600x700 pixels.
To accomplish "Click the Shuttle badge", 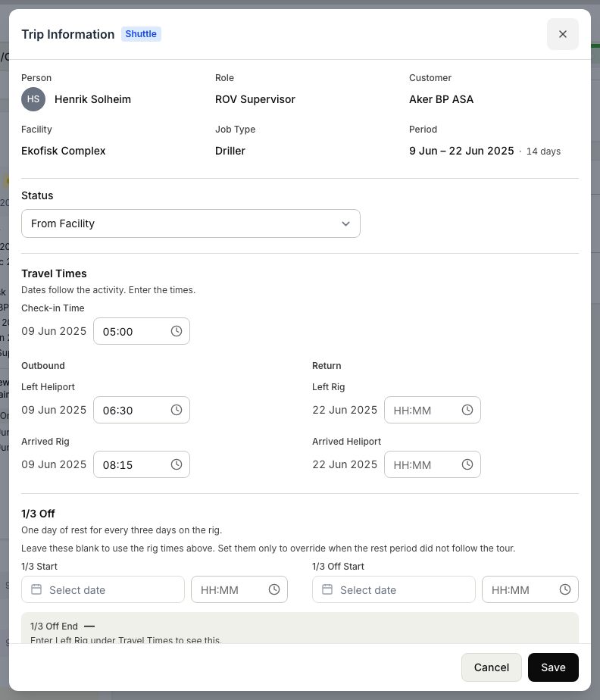I will point(141,34).
